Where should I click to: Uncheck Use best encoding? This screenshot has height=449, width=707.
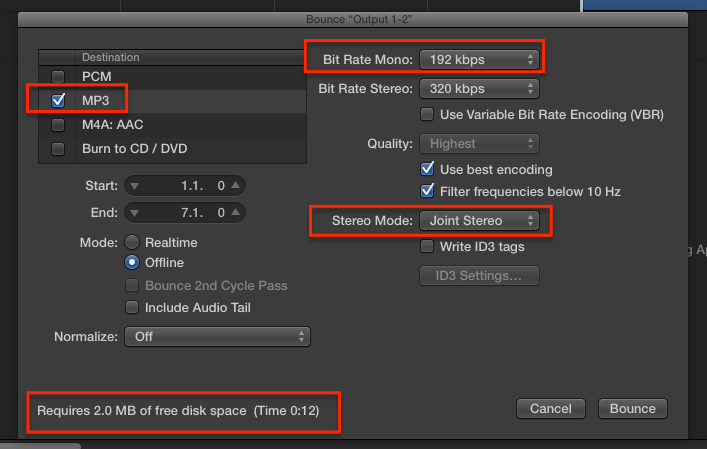(x=428, y=169)
